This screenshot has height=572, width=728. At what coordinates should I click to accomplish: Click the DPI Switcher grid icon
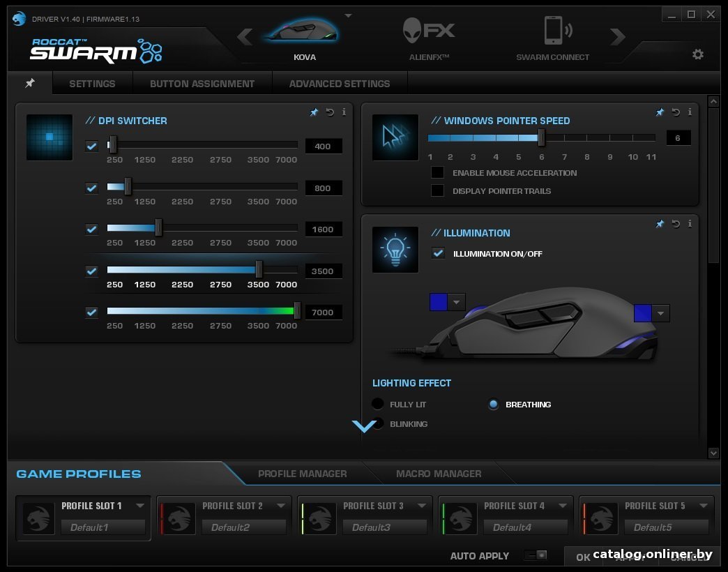[50, 137]
